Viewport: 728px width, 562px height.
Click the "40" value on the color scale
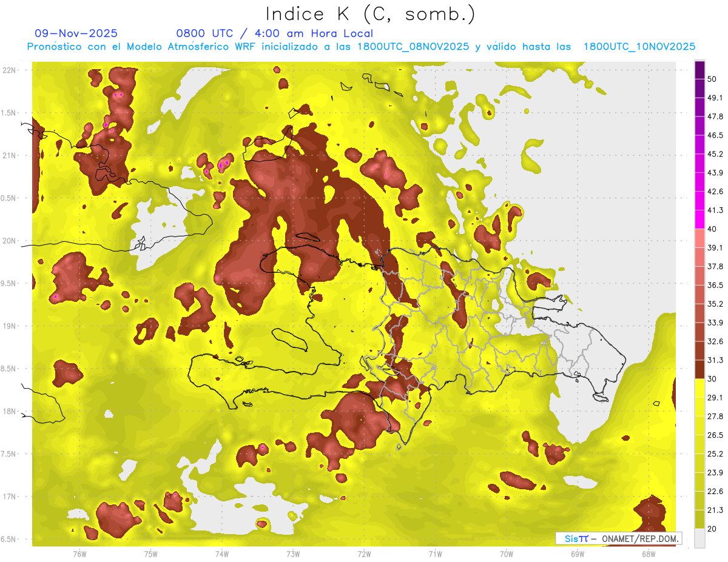[712, 229]
